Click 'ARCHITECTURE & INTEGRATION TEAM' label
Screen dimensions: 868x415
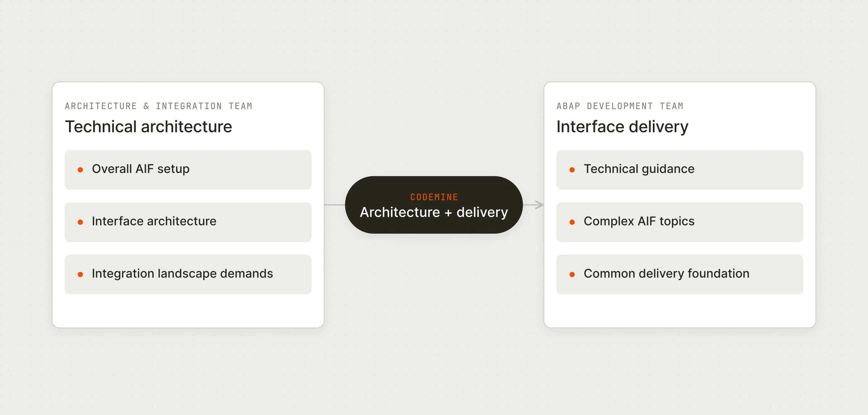click(x=159, y=106)
